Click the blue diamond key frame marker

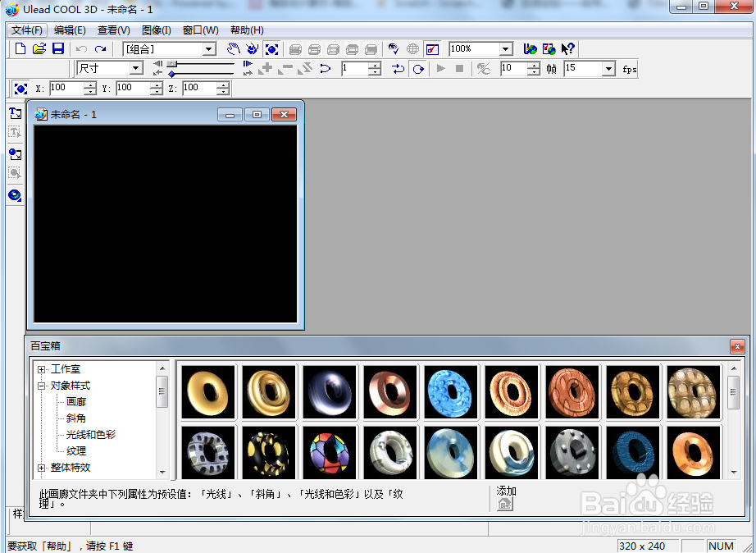[x=171, y=74]
